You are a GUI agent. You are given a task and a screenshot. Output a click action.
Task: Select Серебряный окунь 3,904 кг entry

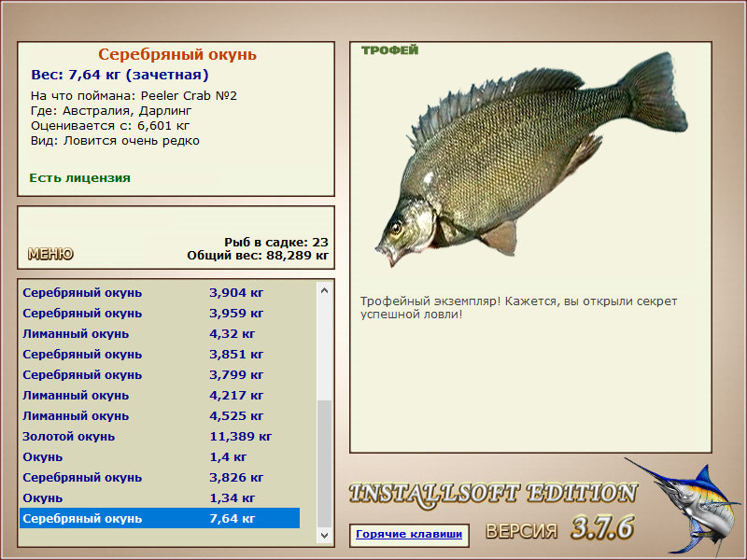point(160,293)
